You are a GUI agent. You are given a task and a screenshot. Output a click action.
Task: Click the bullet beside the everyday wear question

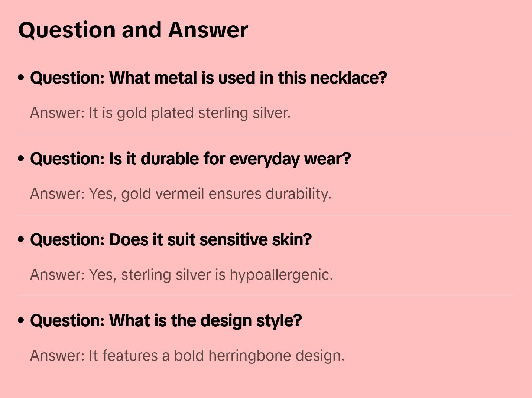tap(21, 159)
